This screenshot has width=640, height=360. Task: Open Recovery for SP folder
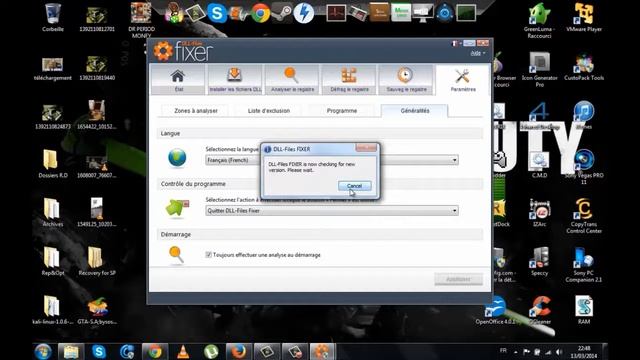click(97, 261)
